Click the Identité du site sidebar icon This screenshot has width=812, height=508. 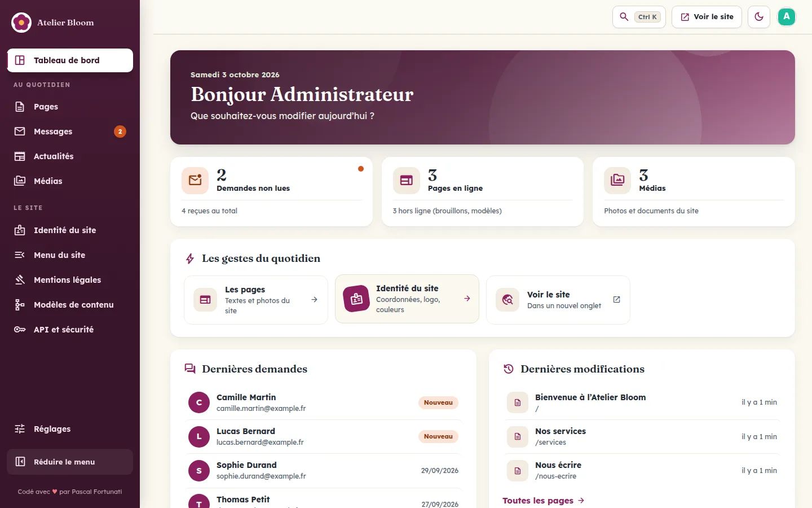click(20, 230)
